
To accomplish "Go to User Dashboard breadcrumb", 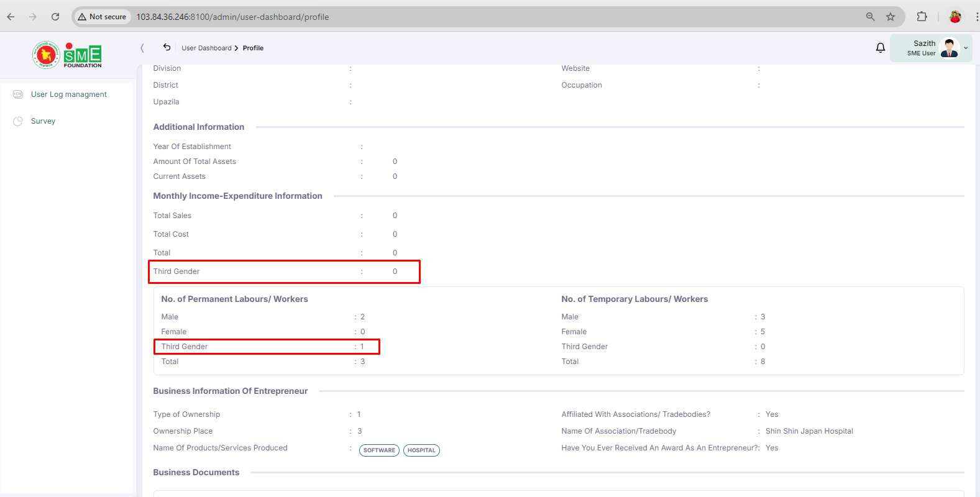I will point(206,48).
